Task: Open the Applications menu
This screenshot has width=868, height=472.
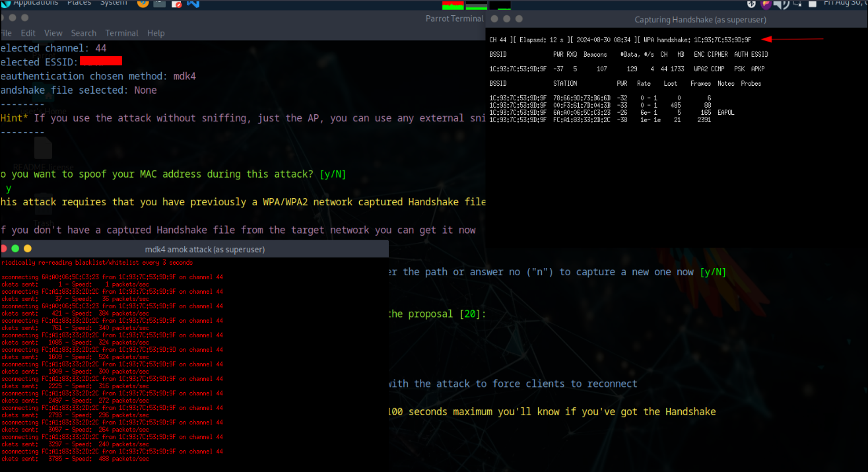Action: click(36, 3)
